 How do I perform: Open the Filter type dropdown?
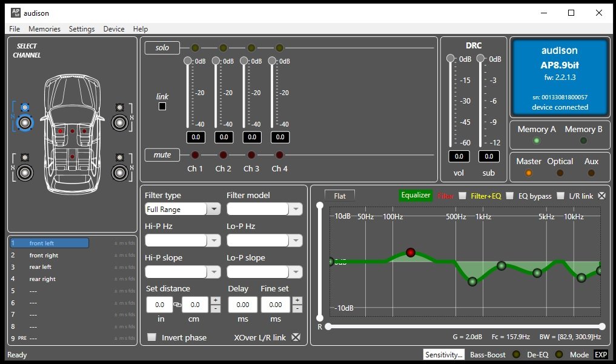click(x=214, y=209)
